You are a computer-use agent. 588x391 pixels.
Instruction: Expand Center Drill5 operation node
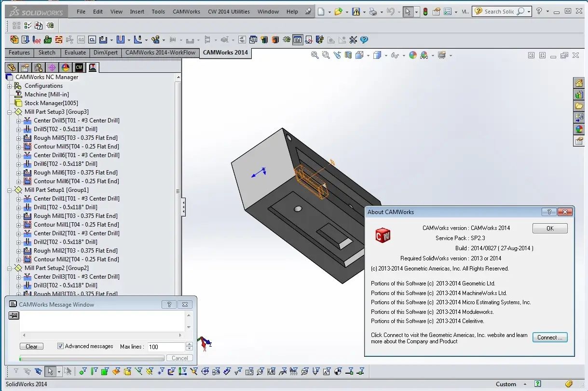click(18, 121)
